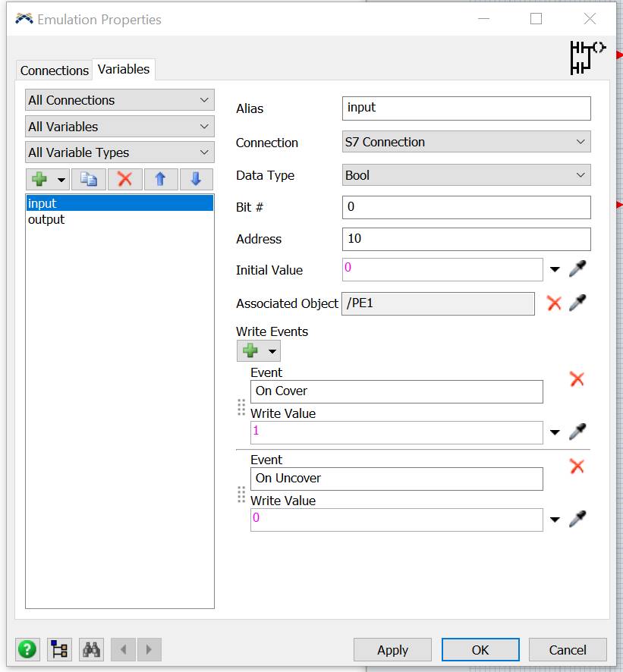Click the binoculars find icon

(92, 649)
